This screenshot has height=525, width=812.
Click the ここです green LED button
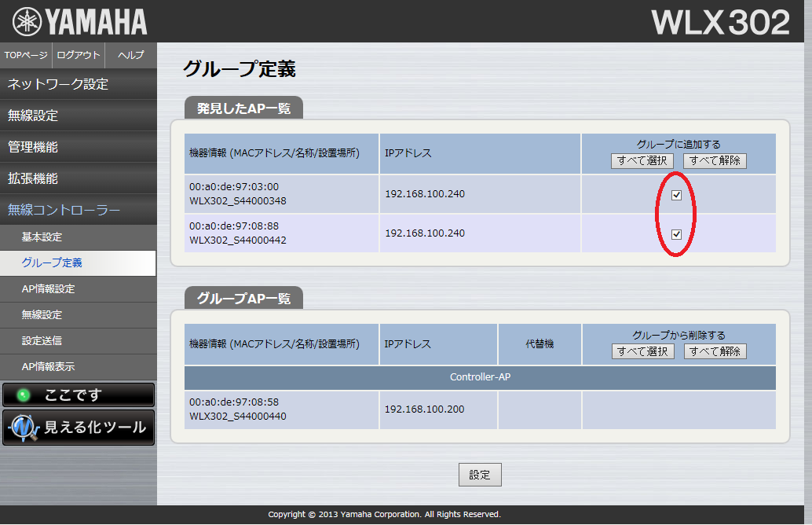click(78, 395)
